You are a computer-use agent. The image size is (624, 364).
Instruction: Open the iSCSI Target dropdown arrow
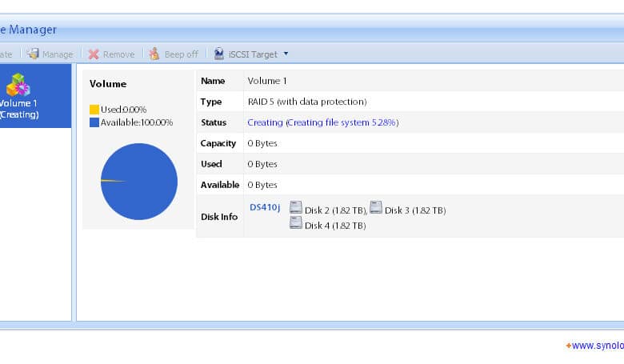pos(286,54)
